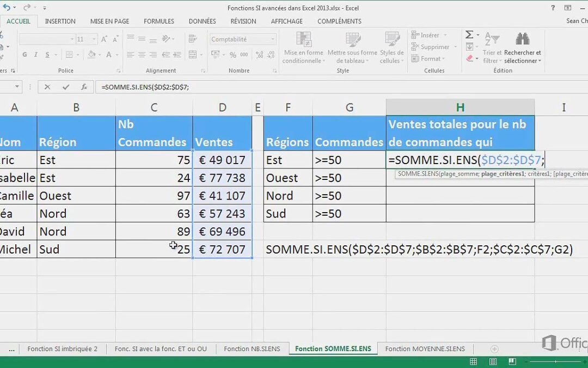Select the column B header
588x368 pixels.
point(76,107)
